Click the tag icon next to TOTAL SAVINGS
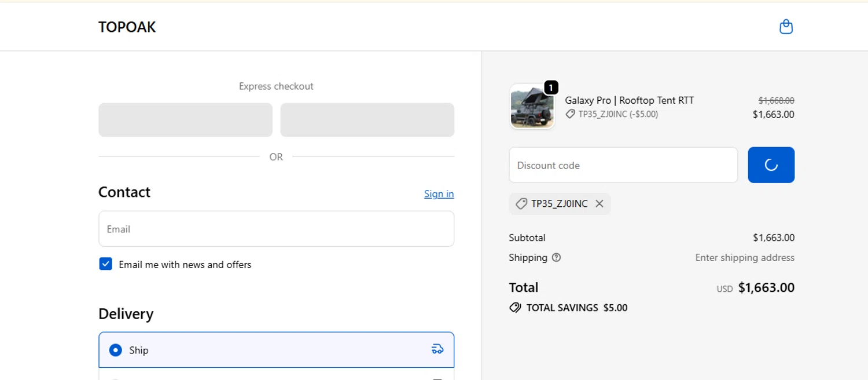Screen dimensions: 868x380 pyautogui.click(x=515, y=308)
